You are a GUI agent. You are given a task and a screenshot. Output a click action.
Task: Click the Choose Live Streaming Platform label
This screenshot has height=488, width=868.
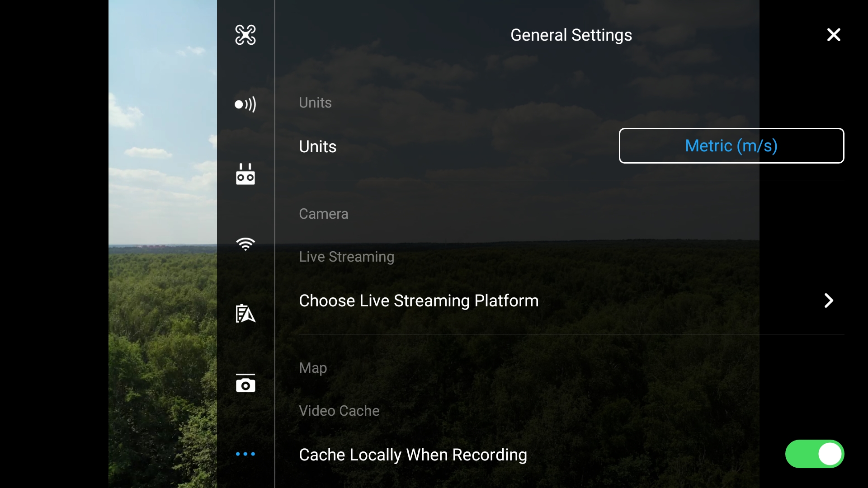pos(419,300)
